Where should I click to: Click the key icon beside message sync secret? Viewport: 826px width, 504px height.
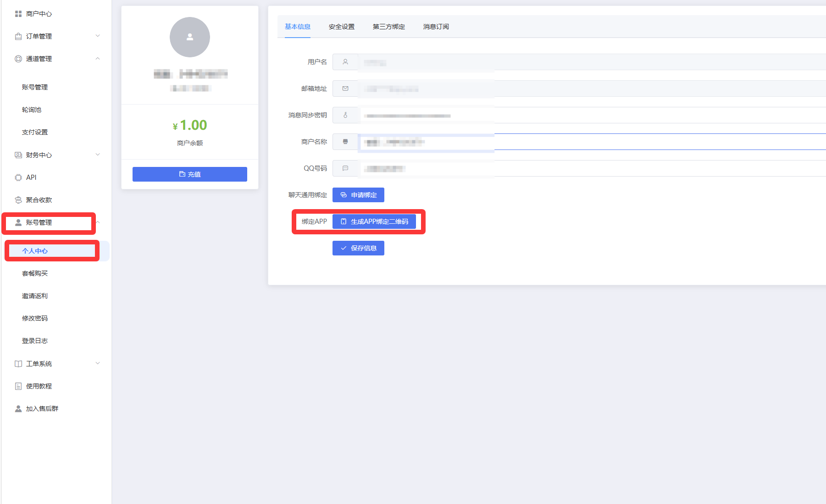345,115
